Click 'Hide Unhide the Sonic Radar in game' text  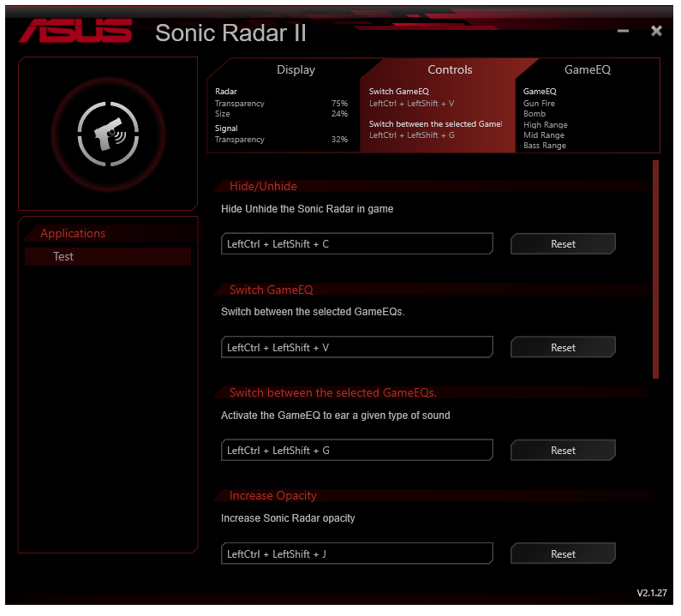tap(307, 209)
